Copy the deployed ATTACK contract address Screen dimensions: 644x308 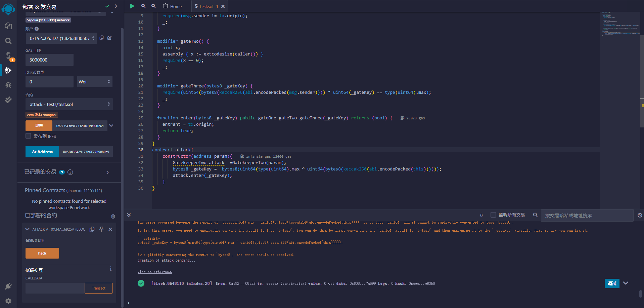pyautogui.click(x=92, y=229)
